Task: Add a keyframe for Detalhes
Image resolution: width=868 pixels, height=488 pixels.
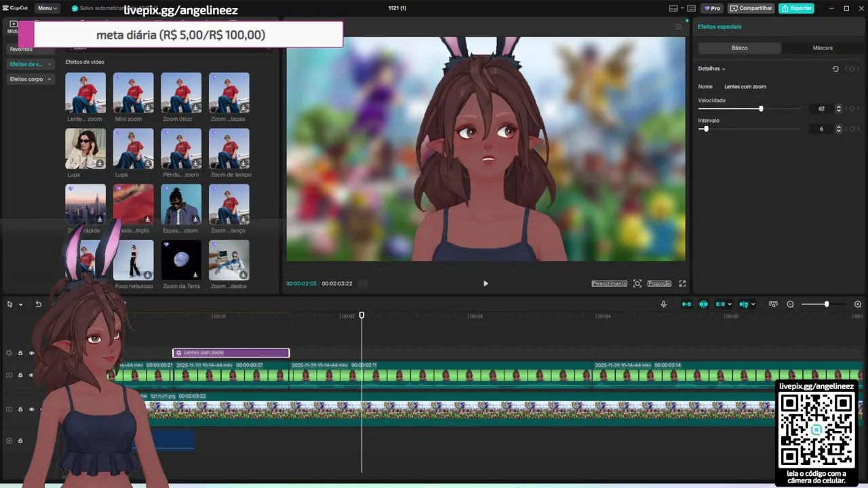Action: point(852,68)
